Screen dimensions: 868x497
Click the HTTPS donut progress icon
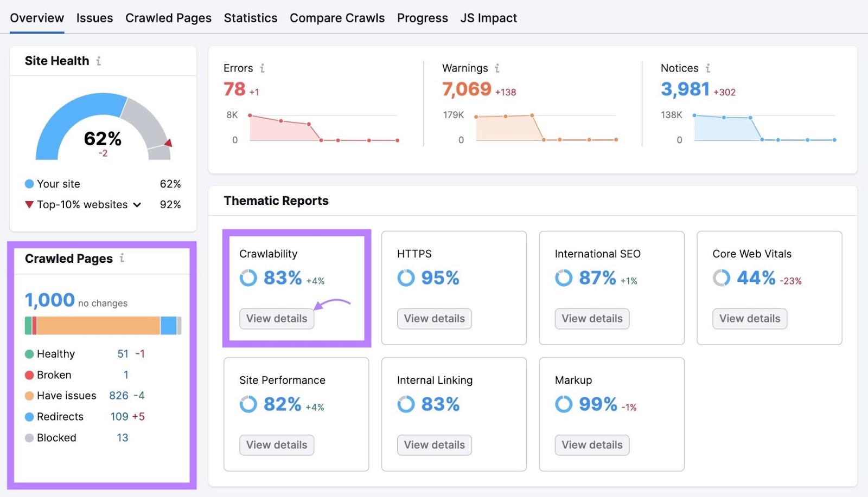coord(406,278)
